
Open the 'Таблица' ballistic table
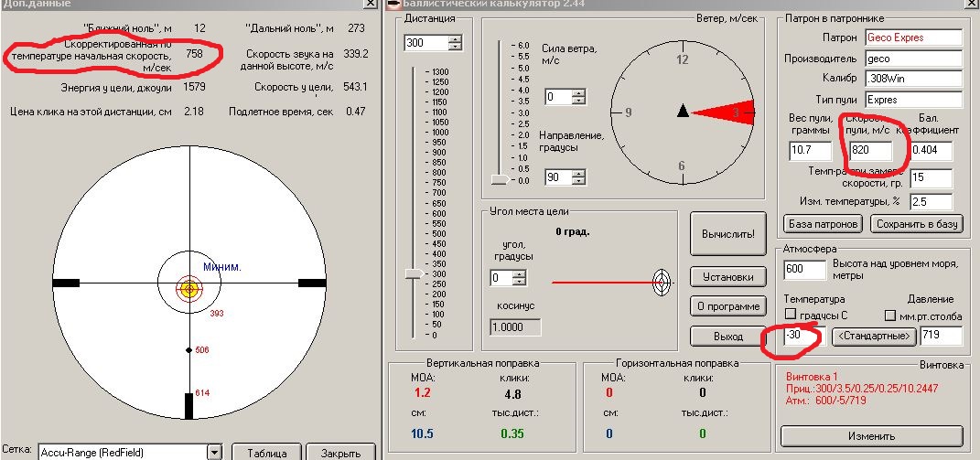click(266, 452)
